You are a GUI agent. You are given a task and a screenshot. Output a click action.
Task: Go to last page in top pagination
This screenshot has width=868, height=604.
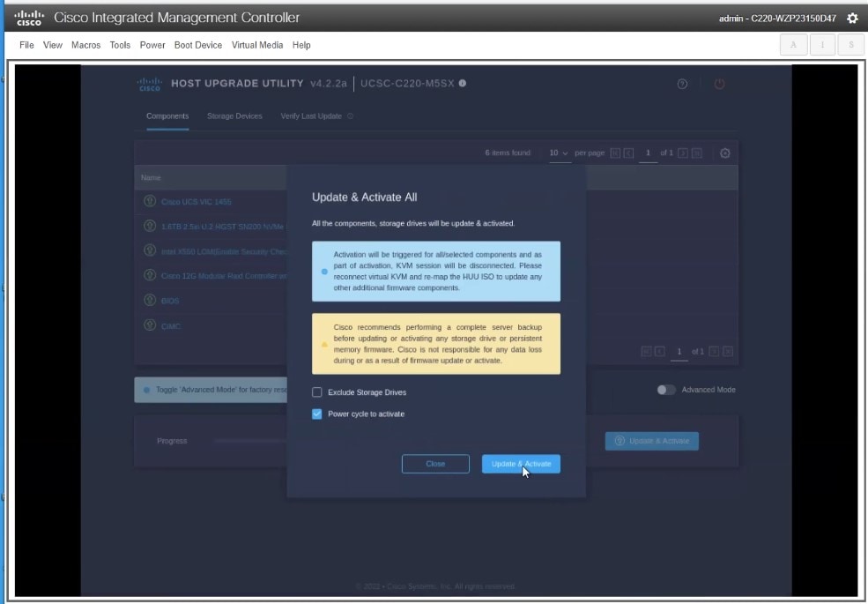pos(697,153)
